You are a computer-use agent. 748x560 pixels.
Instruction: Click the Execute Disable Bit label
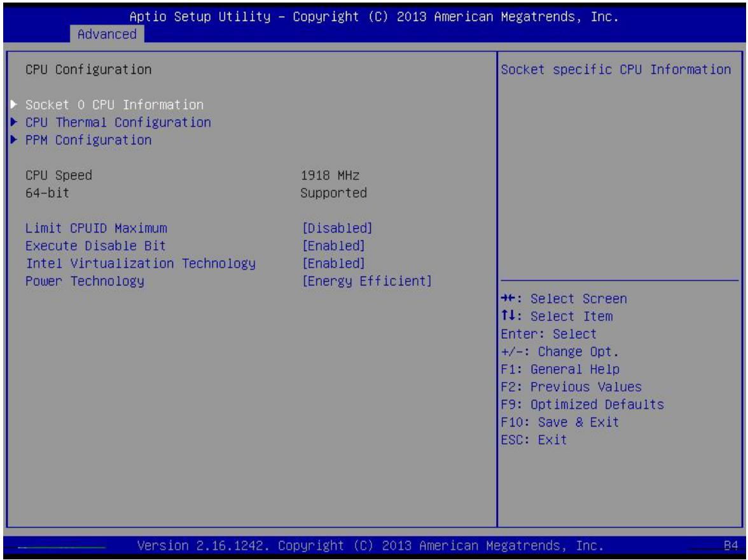click(x=96, y=245)
